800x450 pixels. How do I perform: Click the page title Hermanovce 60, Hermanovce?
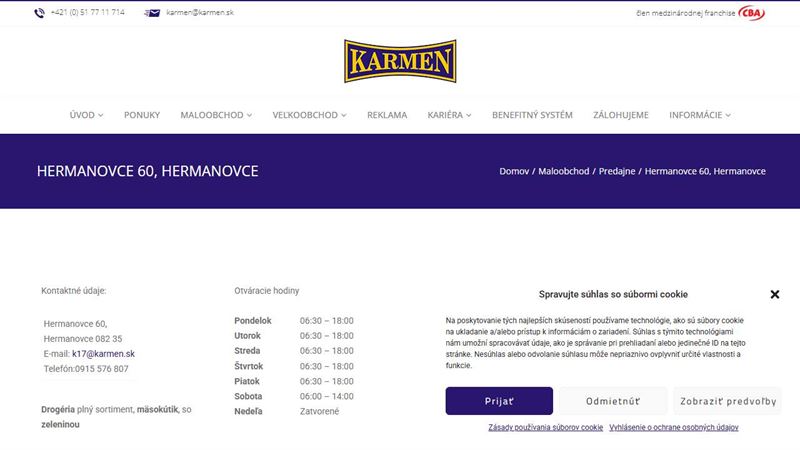[147, 171]
